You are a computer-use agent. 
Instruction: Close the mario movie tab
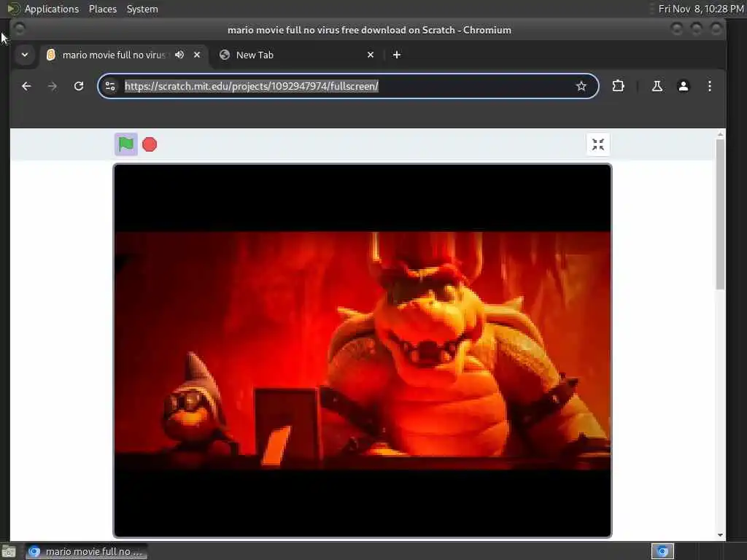click(x=197, y=55)
